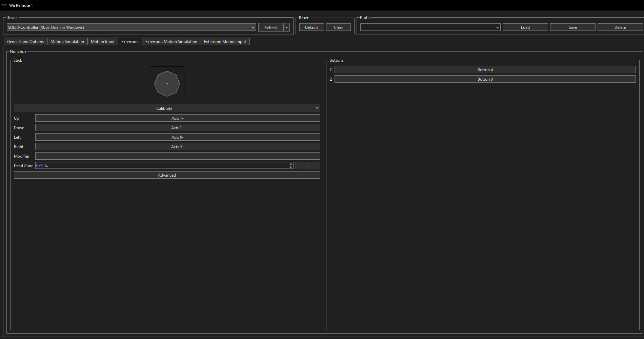Expand the Calibrate dropdown arrow

click(x=317, y=108)
